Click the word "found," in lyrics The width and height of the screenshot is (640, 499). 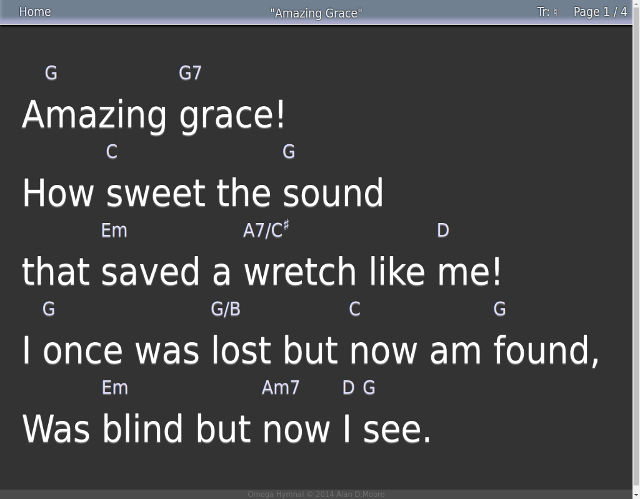pos(546,350)
